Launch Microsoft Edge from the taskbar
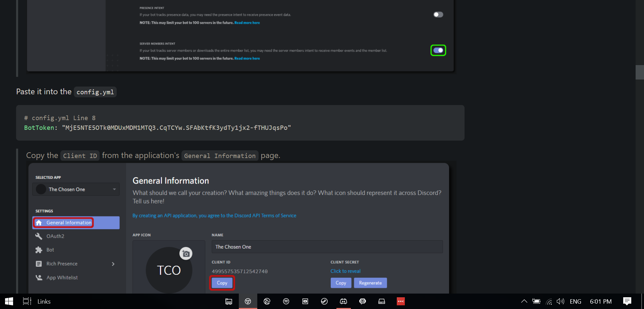The height and width of the screenshot is (309, 644). click(267, 301)
